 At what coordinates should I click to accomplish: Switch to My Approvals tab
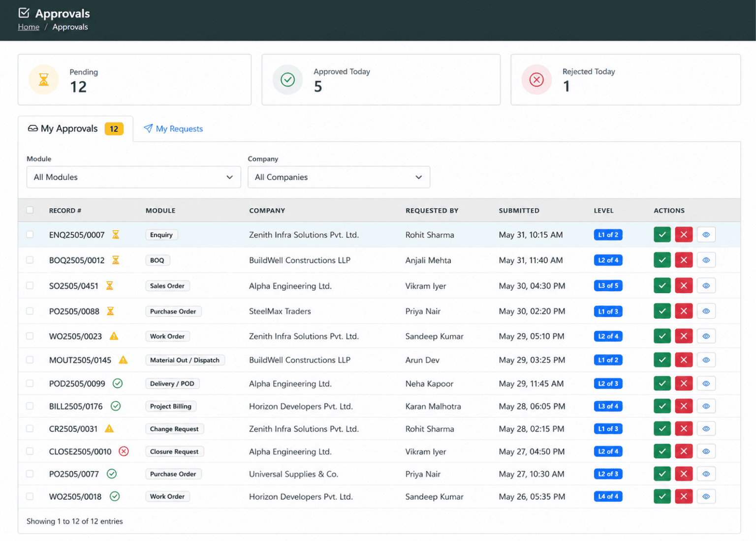click(75, 129)
